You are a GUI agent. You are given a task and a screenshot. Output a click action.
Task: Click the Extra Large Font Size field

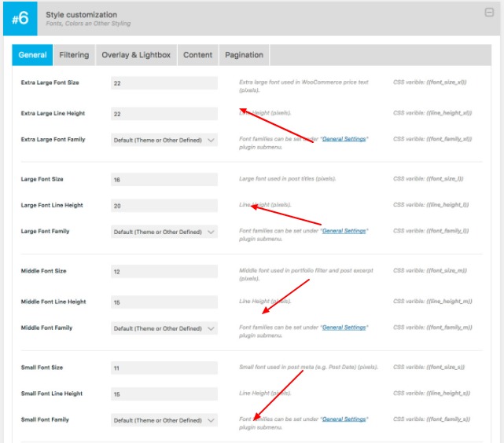[x=164, y=83]
